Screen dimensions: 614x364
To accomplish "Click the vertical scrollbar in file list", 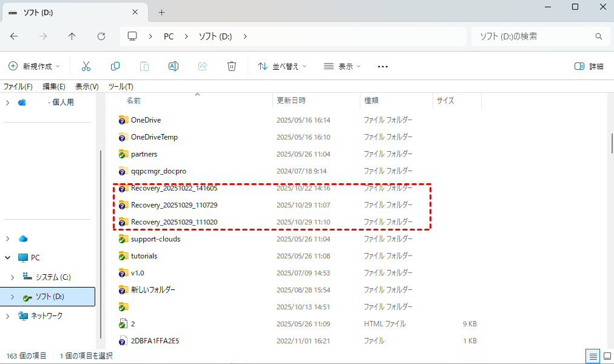I will (x=610, y=143).
